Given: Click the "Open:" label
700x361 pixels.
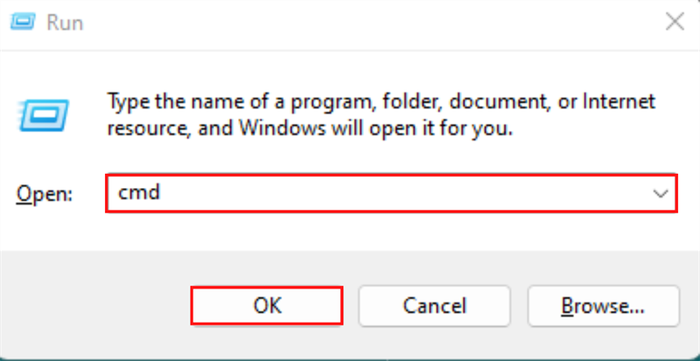Looking at the screenshot, I should 44,195.
